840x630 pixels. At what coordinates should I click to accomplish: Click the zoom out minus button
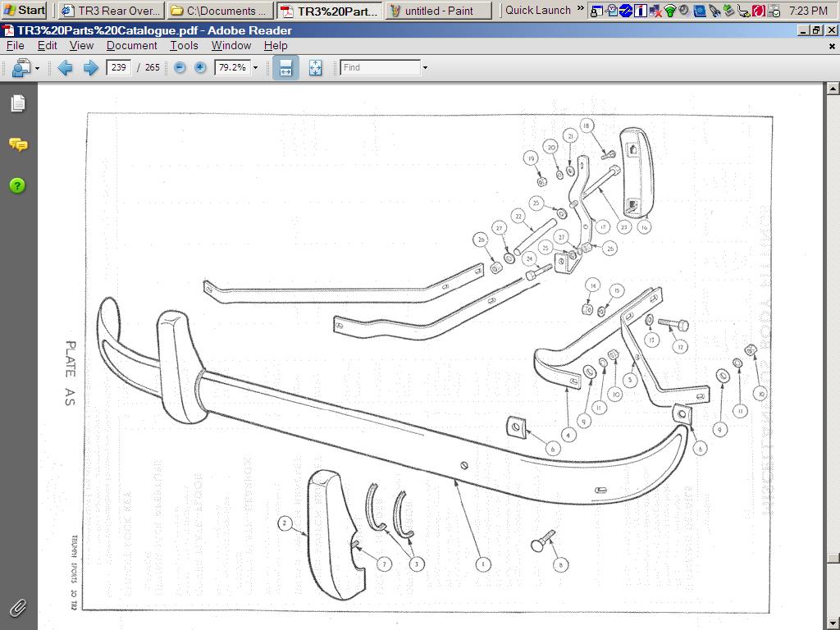tap(180, 68)
